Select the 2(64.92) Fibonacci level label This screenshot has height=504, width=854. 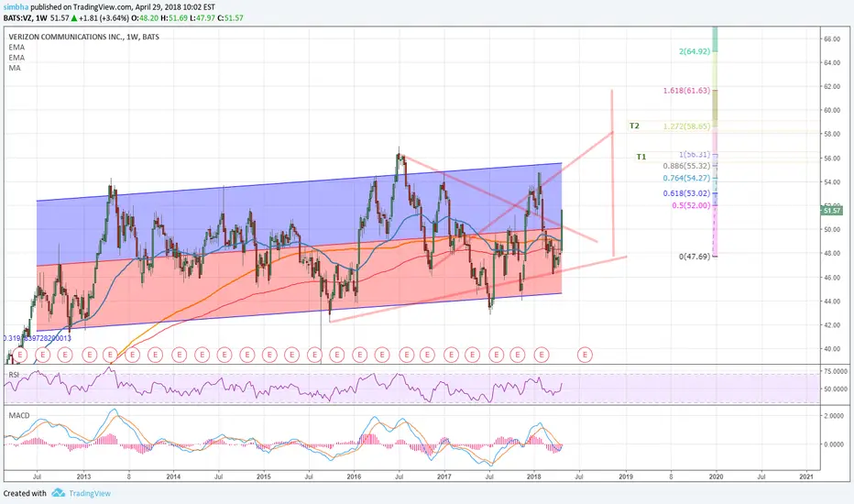click(x=695, y=51)
